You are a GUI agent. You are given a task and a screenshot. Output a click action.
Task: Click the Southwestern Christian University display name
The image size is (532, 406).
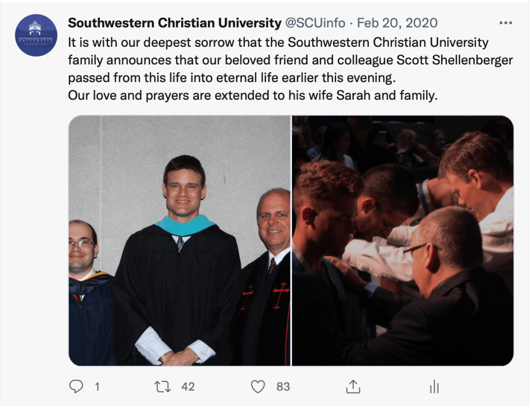pyautogui.click(x=175, y=23)
